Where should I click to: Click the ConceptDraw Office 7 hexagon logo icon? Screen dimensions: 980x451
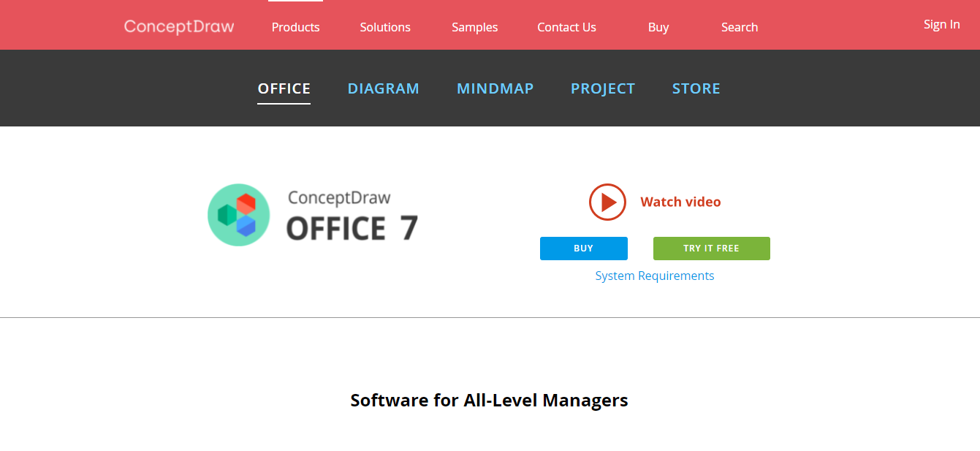[x=239, y=215]
